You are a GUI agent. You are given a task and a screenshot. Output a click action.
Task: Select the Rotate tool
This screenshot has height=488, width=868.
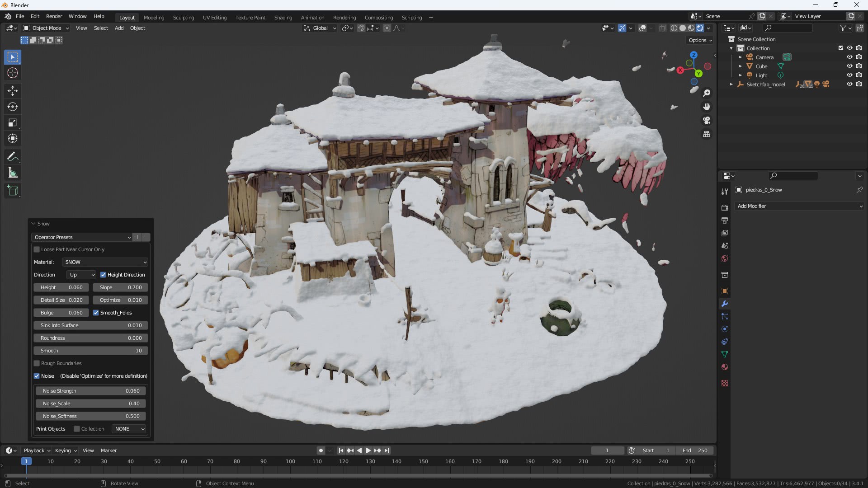[x=13, y=107]
